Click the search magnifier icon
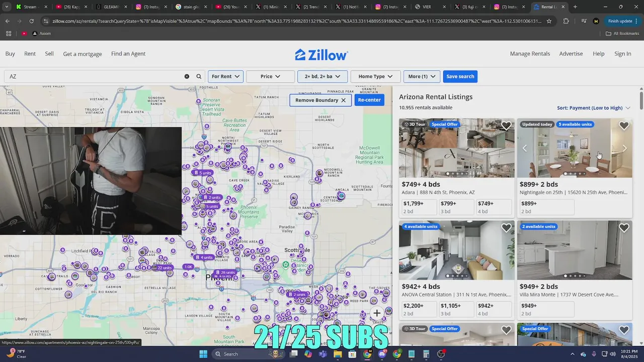The width and height of the screenshot is (644, 362). coord(199,76)
